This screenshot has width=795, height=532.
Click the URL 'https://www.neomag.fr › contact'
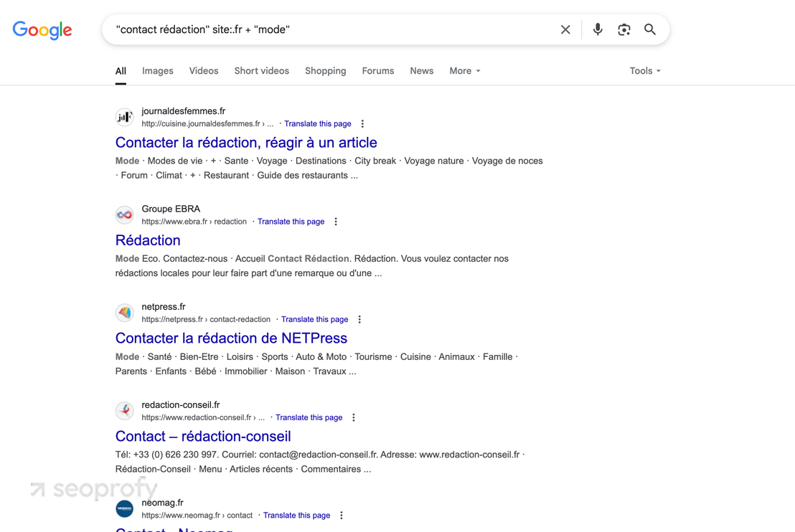click(x=197, y=516)
